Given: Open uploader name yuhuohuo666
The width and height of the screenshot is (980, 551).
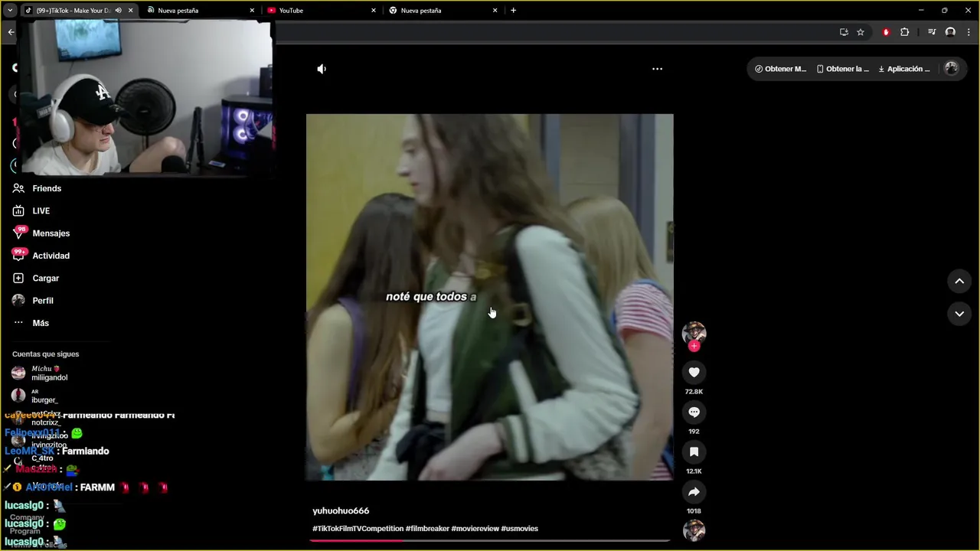Looking at the screenshot, I should (341, 510).
